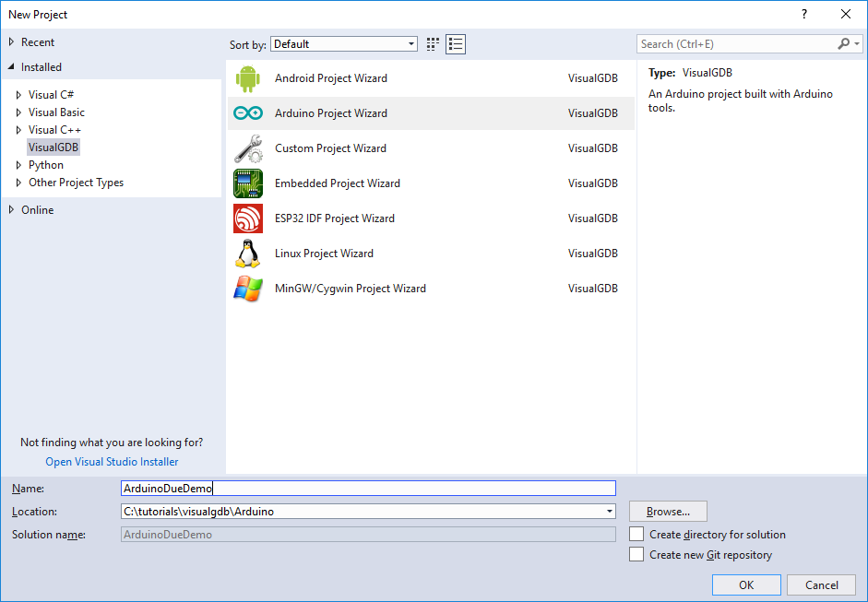Click VisualGDB type in the Linux row
Screen dimensions: 868x602
point(592,253)
